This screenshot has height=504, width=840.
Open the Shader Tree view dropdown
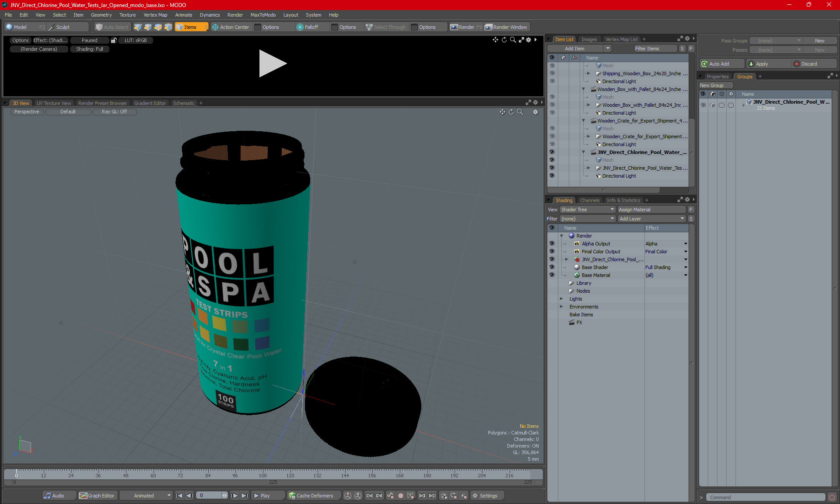tap(588, 210)
